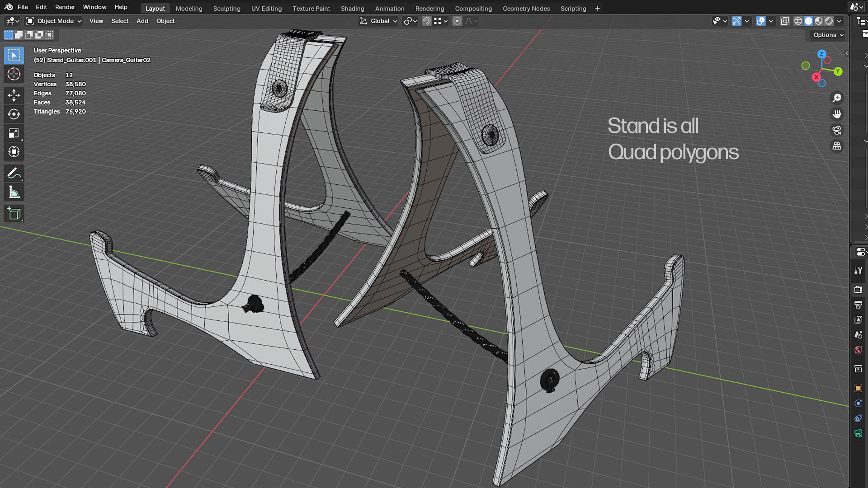
Task: Select the Measure tool
Action: (x=14, y=192)
